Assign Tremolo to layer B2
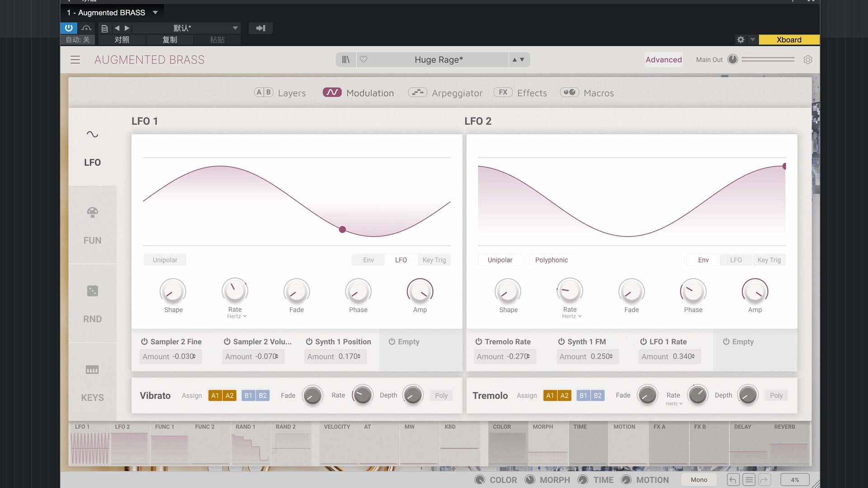The image size is (868, 488). [597, 395]
